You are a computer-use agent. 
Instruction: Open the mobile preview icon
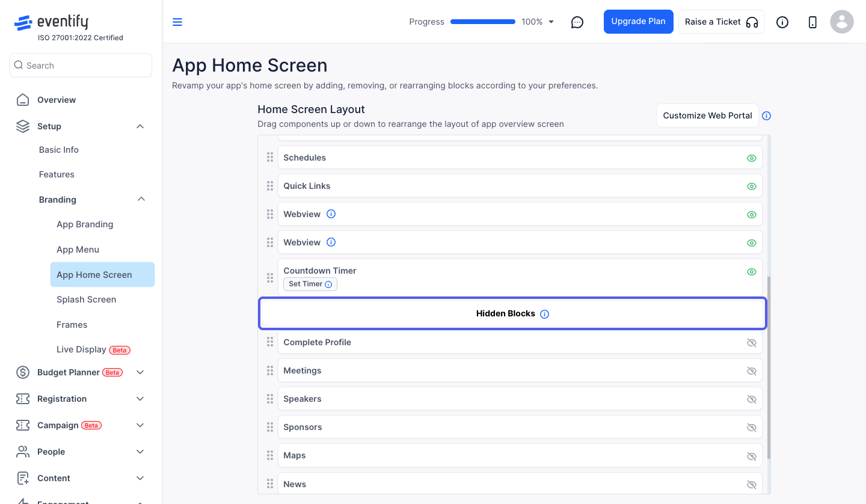coord(812,22)
